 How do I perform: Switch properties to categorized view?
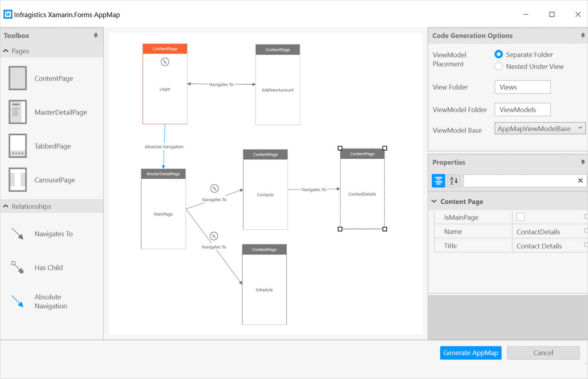438,181
